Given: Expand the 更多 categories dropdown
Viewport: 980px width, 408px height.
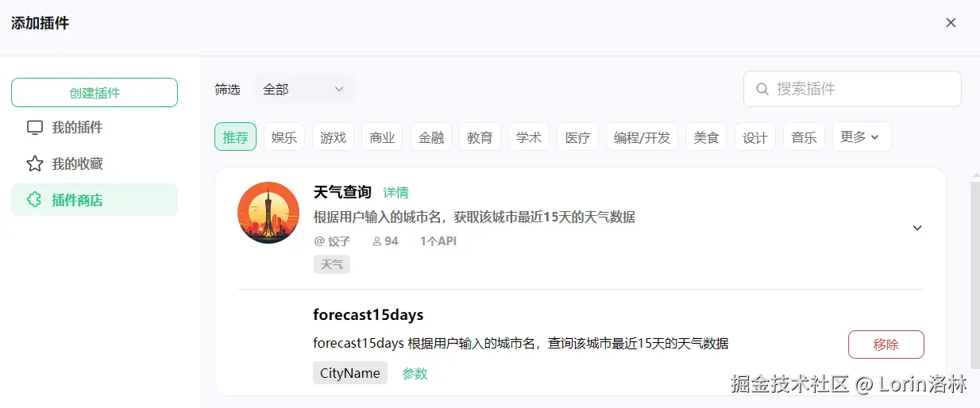Looking at the screenshot, I should tap(862, 137).
